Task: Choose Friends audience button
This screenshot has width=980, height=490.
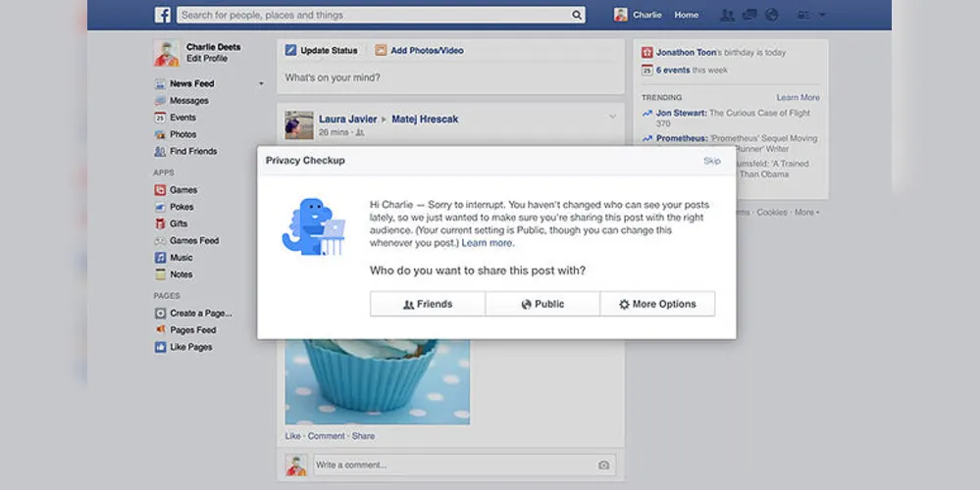Action: (428, 304)
